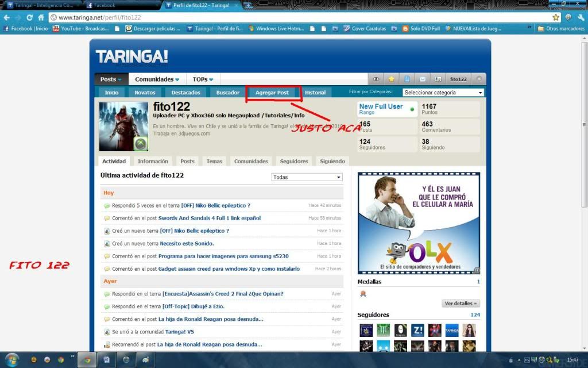Image resolution: width=588 pixels, height=368 pixels.
Task: Switch to the Seguidores profile tab
Action: pyautogui.click(x=294, y=161)
